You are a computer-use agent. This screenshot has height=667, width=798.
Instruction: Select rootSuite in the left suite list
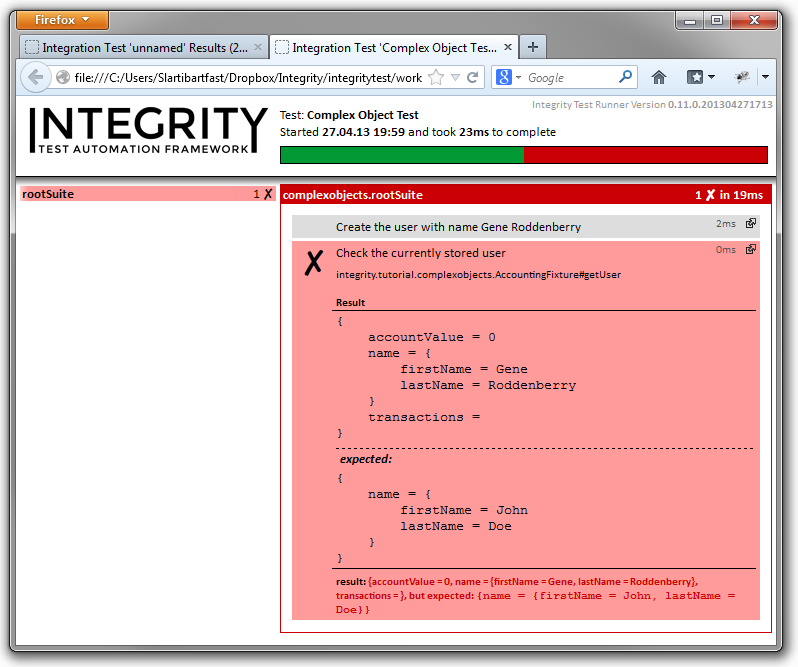pyautogui.click(x=47, y=194)
